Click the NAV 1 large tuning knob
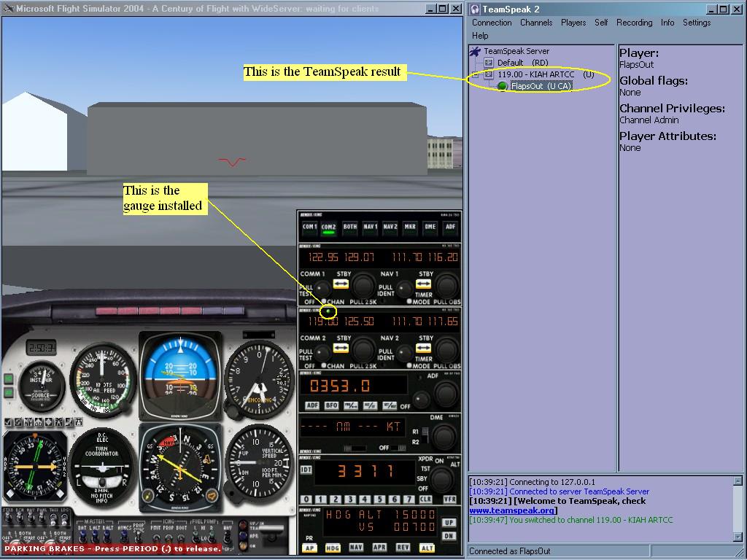Viewport: 747px width, 560px height. [446, 286]
